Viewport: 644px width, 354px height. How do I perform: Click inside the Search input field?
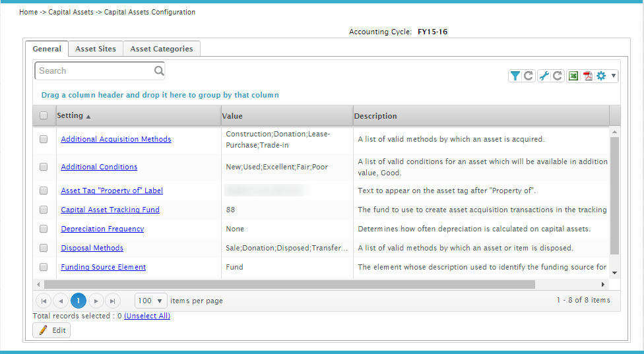tap(92, 71)
